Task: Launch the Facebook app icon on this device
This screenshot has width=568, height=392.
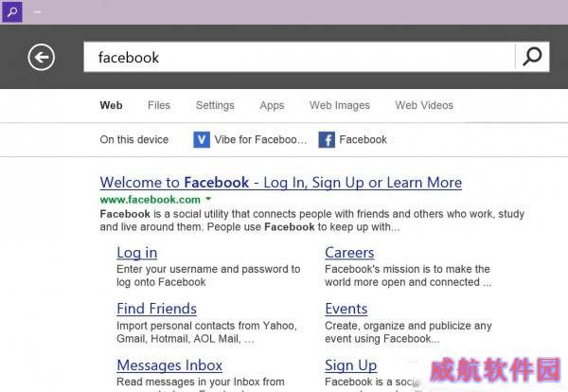Action: (x=327, y=140)
